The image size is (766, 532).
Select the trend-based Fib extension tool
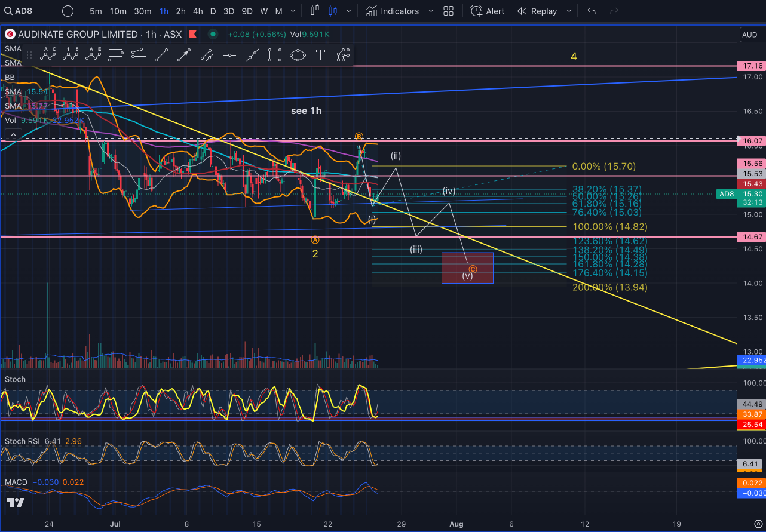[139, 56]
